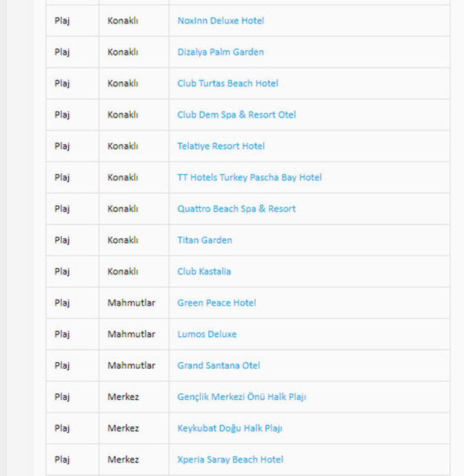Click the Titan Garden link
The height and width of the screenshot is (476, 464).
(x=204, y=240)
